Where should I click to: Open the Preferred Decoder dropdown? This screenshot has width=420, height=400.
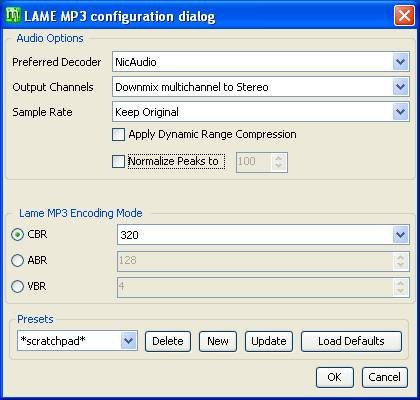[400, 62]
